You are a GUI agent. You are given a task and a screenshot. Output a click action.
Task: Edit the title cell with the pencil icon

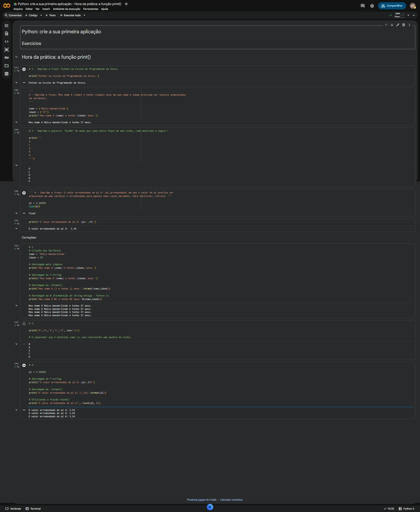(x=397, y=25)
